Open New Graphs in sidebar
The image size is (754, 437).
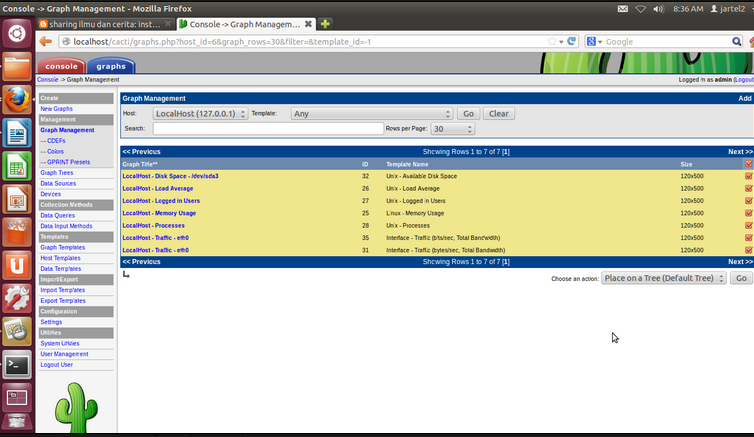(x=56, y=109)
